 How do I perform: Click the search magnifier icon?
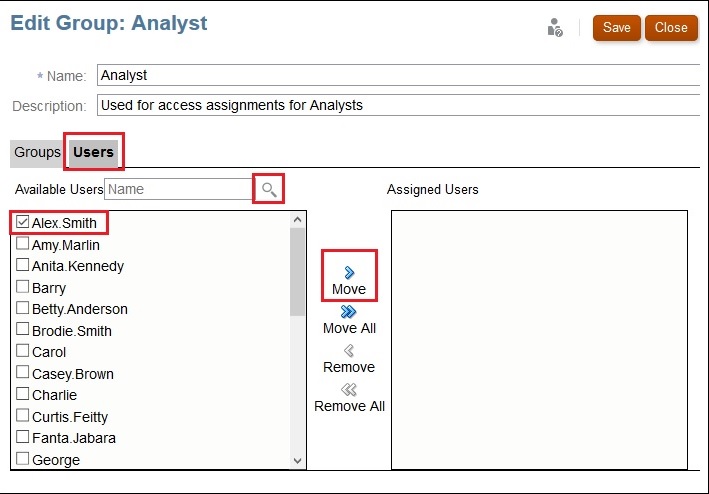[x=269, y=189]
